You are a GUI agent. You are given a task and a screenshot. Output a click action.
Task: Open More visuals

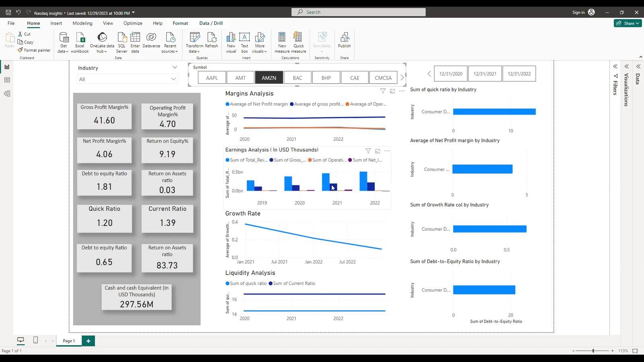coord(260,43)
